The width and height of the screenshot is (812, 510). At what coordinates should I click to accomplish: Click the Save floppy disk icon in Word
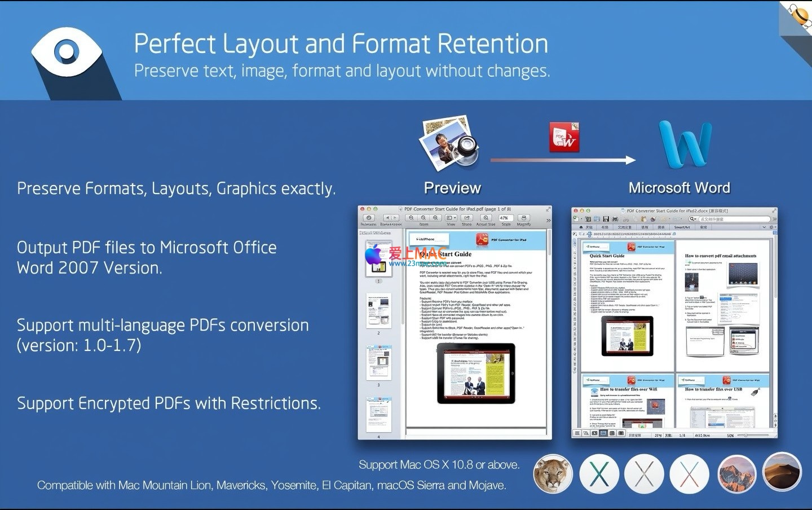tap(606, 219)
